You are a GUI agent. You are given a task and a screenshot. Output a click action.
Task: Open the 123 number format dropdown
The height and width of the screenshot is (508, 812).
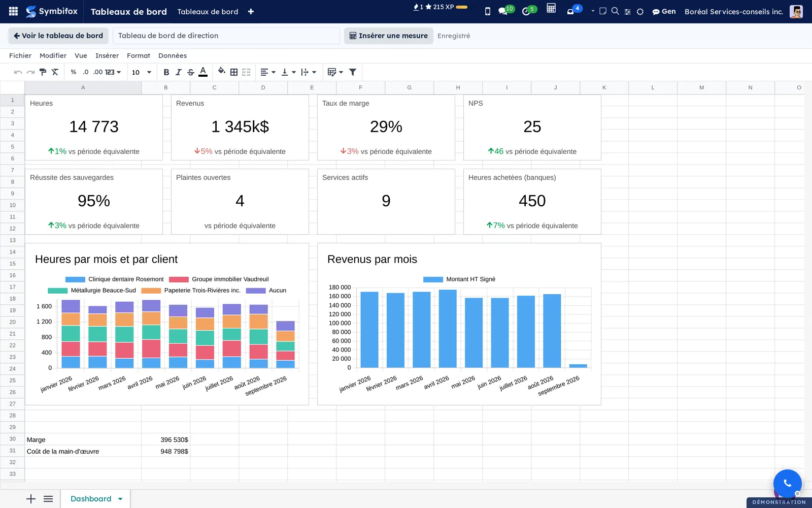click(x=113, y=72)
